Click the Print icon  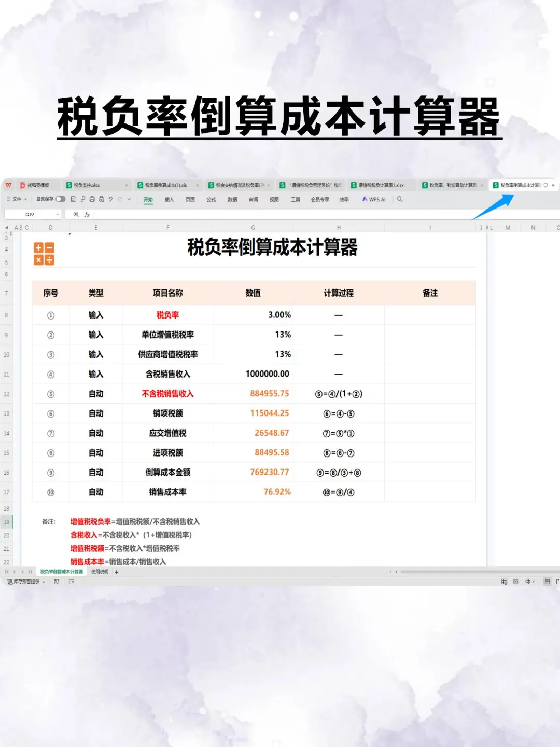91,199
